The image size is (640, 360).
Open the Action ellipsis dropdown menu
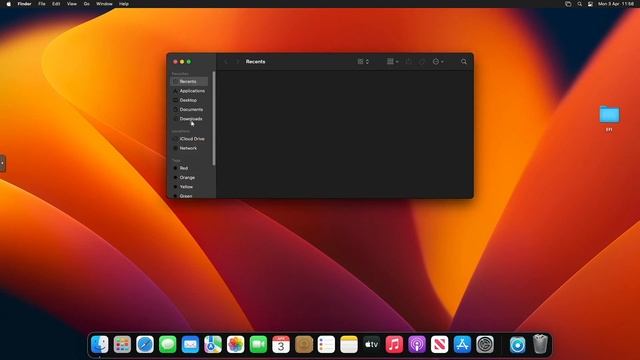[x=438, y=62]
